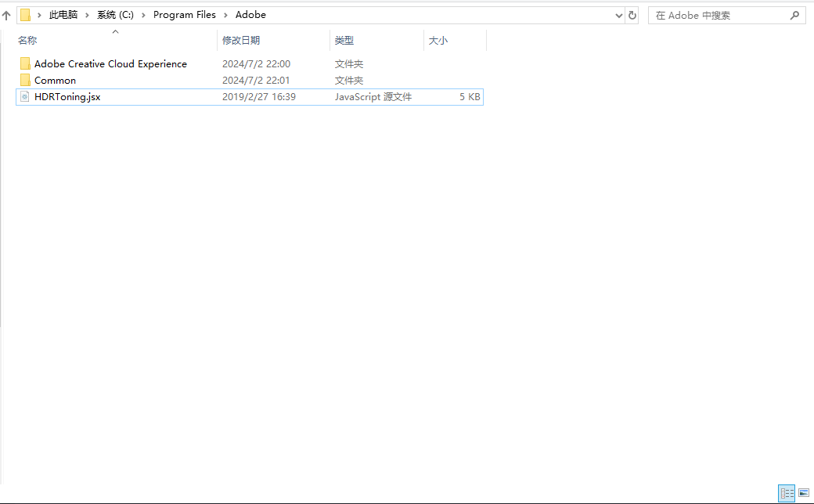The width and height of the screenshot is (814, 504).
Task: Refresh the Adobe folder view
Action: [632, 16]
